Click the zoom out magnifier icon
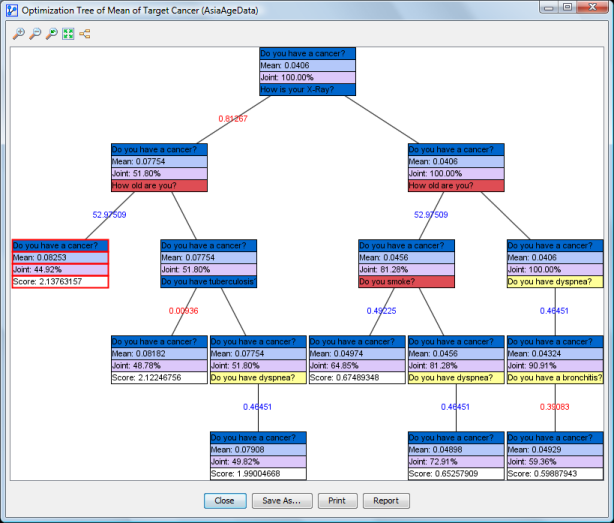614x523 pixels. pyautogui.click(x=36, y=34)
